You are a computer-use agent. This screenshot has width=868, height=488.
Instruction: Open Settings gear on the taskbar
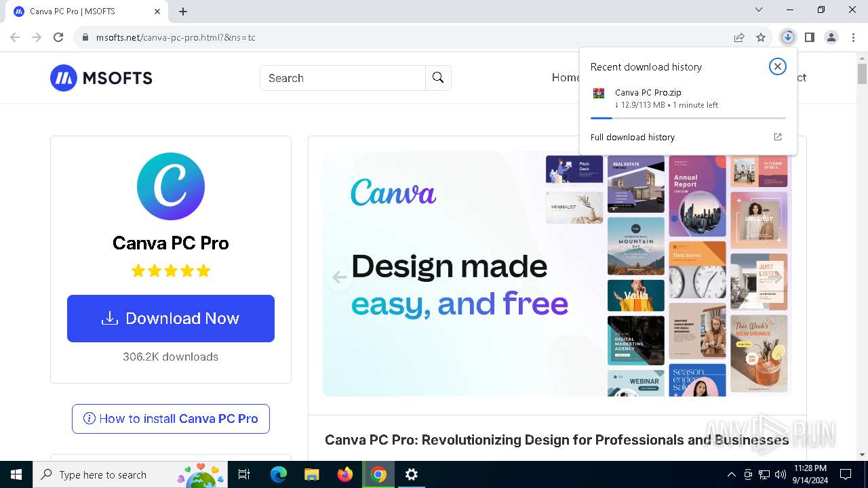point(412,474)
